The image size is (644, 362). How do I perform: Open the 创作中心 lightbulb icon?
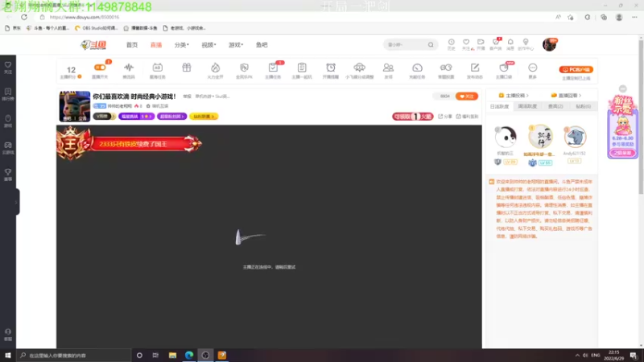[x=526, y=44]
